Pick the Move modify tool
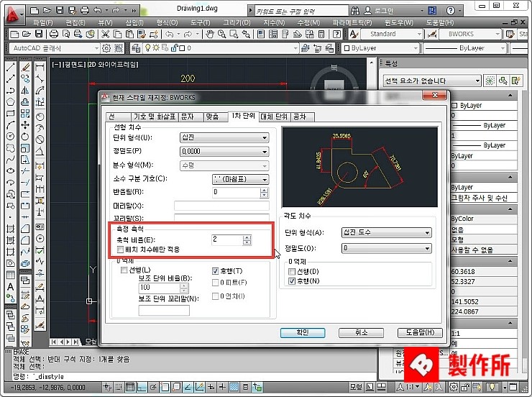 (25, 125)
